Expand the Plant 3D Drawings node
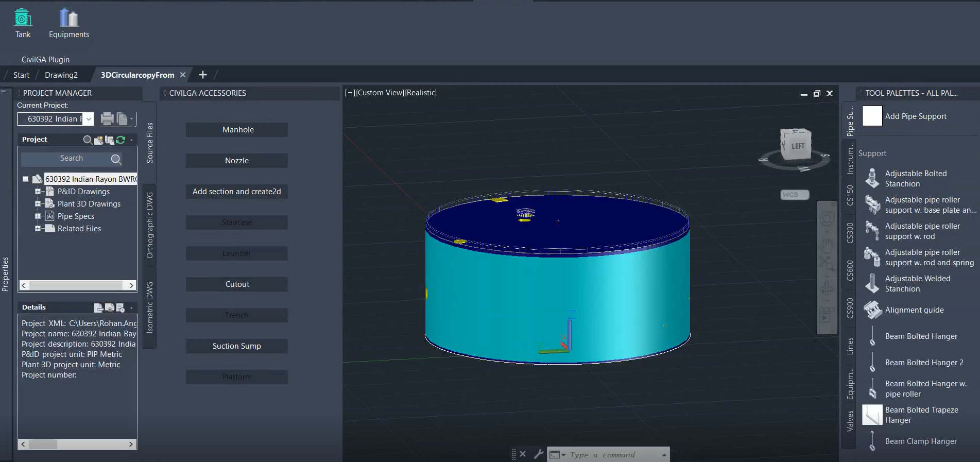The image size is (980, 462). pyautogui.click(x=38, y=204)
